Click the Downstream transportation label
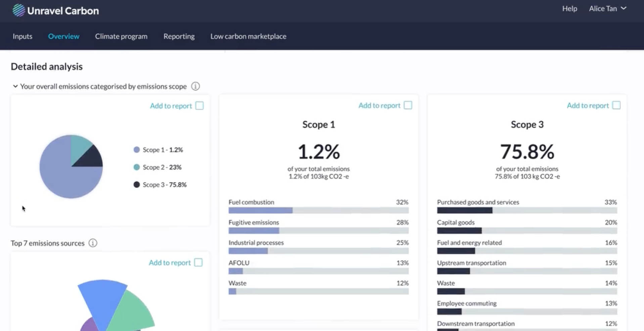 (x=476, y=324)
